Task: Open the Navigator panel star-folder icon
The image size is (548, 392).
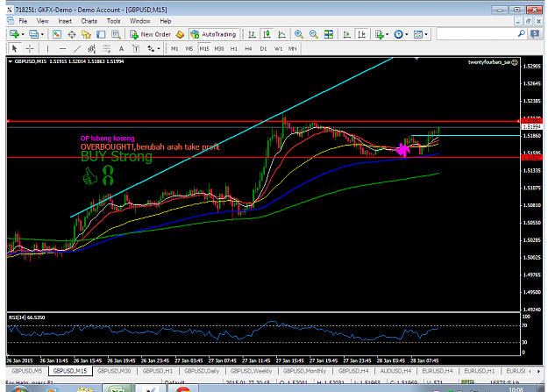Action: click(x=86, y=34)
